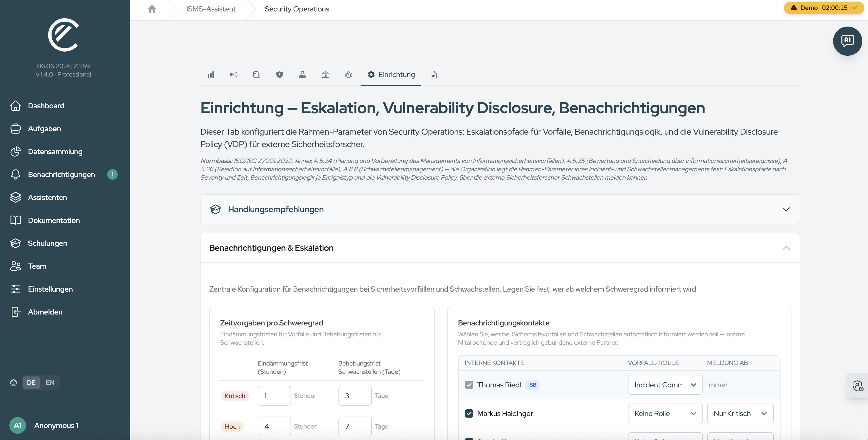Click the 'VORFALL-ROLLE' column header

tap(653, 363)
